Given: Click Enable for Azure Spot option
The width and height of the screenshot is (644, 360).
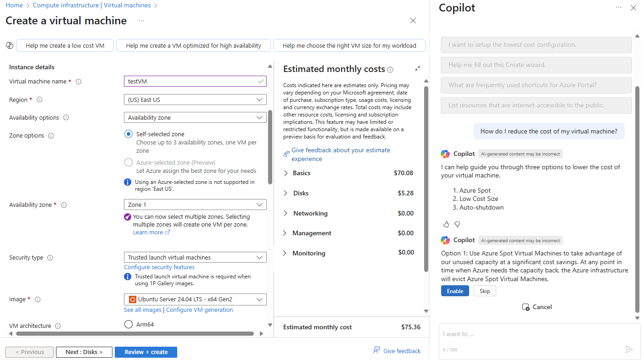Looking at the screenshot, I should [x=455, y=291].
